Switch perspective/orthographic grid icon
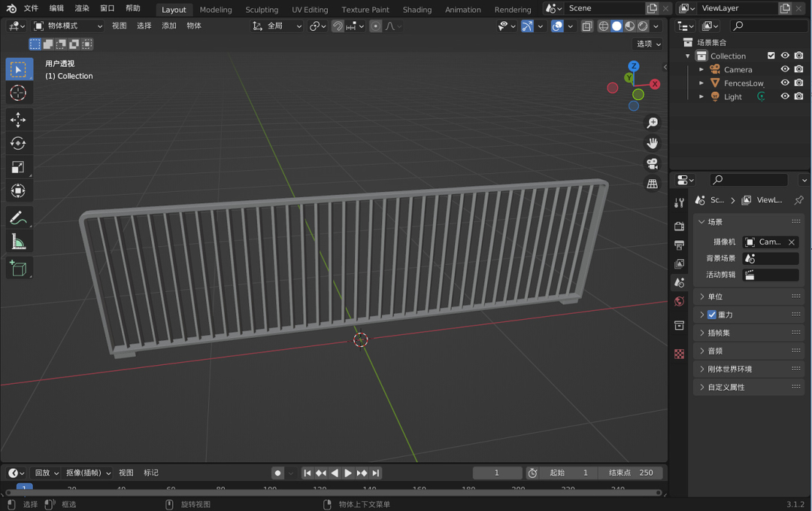812x511 pixels. pos(652,184)
